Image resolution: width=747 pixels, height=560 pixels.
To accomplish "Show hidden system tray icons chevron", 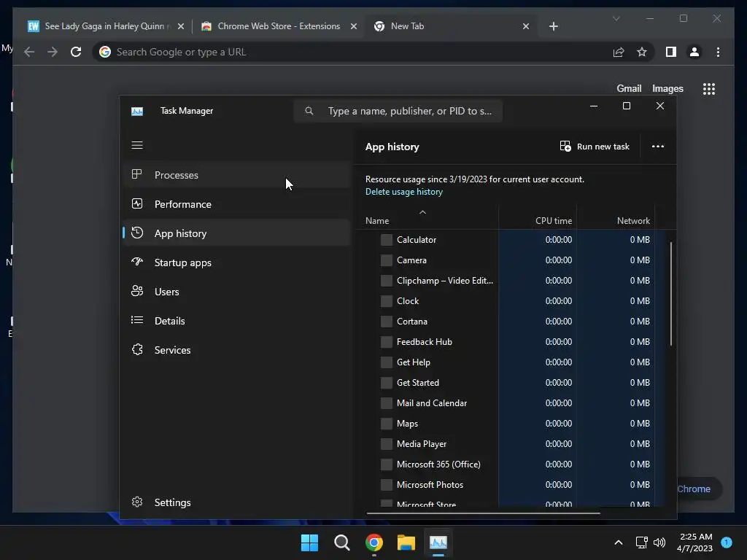I will pyautogui.click(x=619, y=542).
